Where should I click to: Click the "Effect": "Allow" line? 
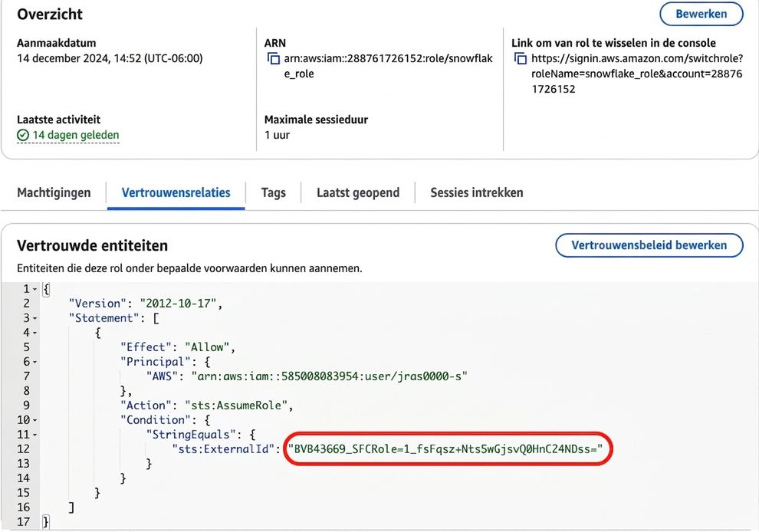pos(178,347)
